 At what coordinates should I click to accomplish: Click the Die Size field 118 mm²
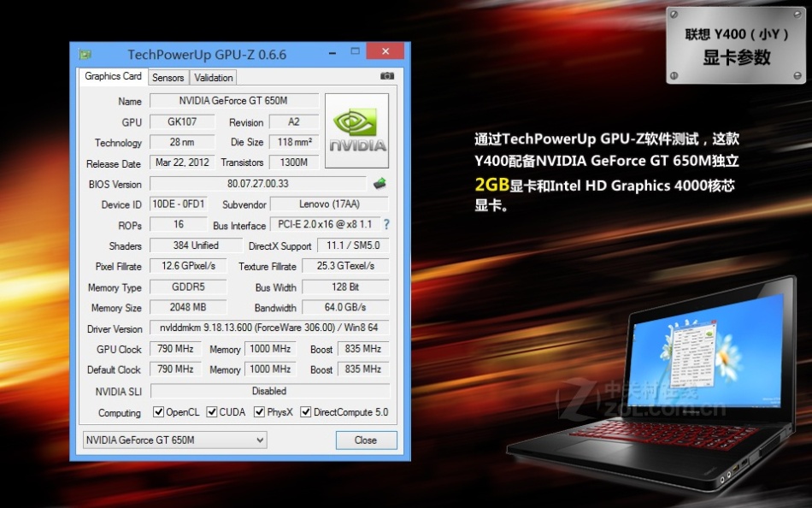tap(294, 142)
